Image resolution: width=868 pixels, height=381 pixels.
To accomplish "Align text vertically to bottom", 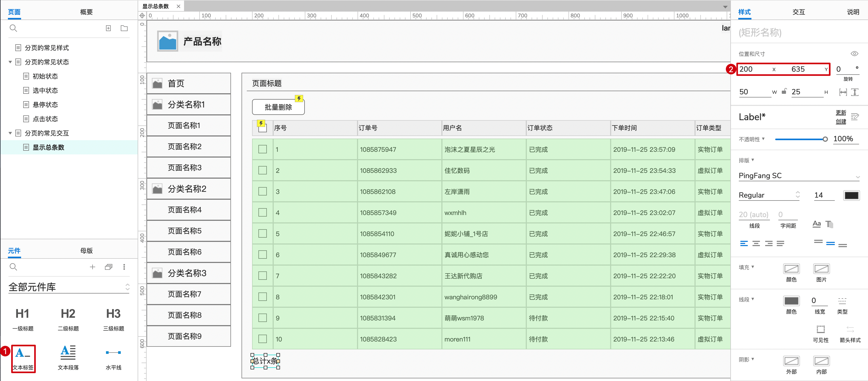I will [843, 245].
